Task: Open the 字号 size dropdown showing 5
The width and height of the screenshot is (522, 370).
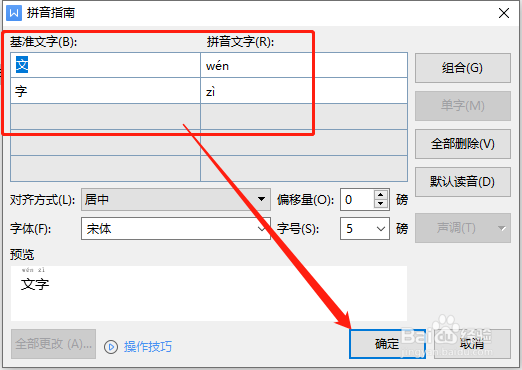Action: click(x=365, y=229)
